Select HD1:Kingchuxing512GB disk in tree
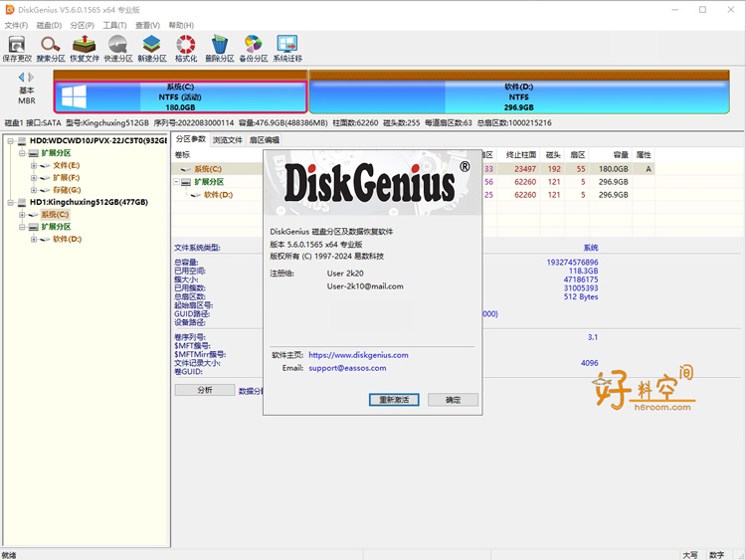The image size is (746, 560). (x=89, y=202)
